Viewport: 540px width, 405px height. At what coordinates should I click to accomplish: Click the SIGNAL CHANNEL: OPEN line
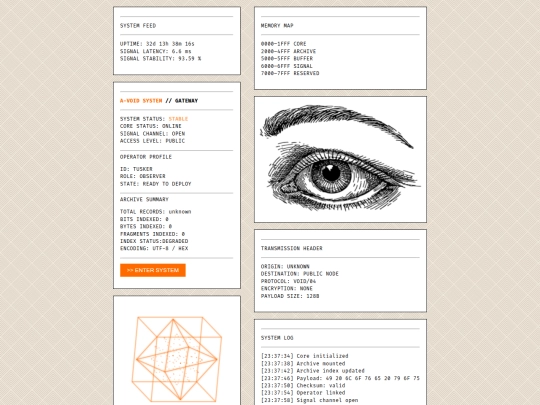tap(152, 134)
